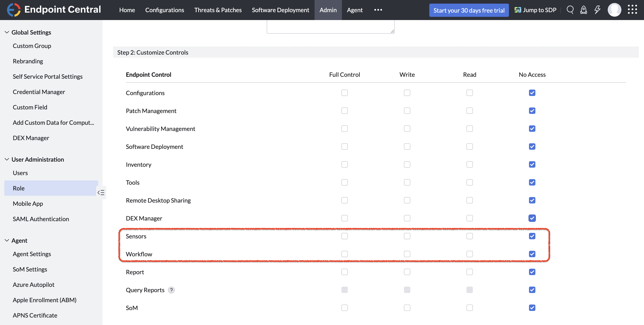Open Credential Manager in sidebar
Screen dimensions: 644x325
coord(39,92)
